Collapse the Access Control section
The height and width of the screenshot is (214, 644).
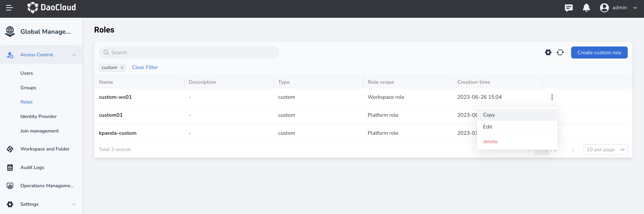pos(74,55)
